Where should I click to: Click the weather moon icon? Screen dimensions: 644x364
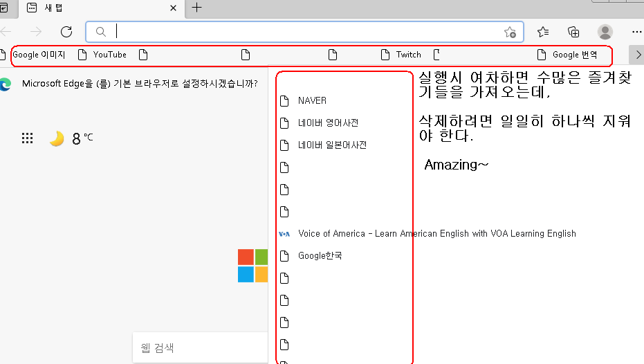pos(57,138)
